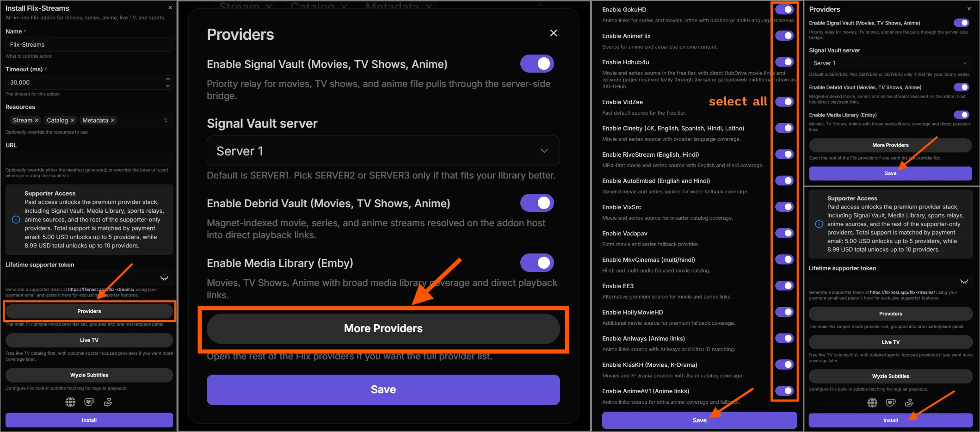980x432 pixels.
Task: Click Supporter Access info icon in right panel
Action: click(x=819, y=224)
